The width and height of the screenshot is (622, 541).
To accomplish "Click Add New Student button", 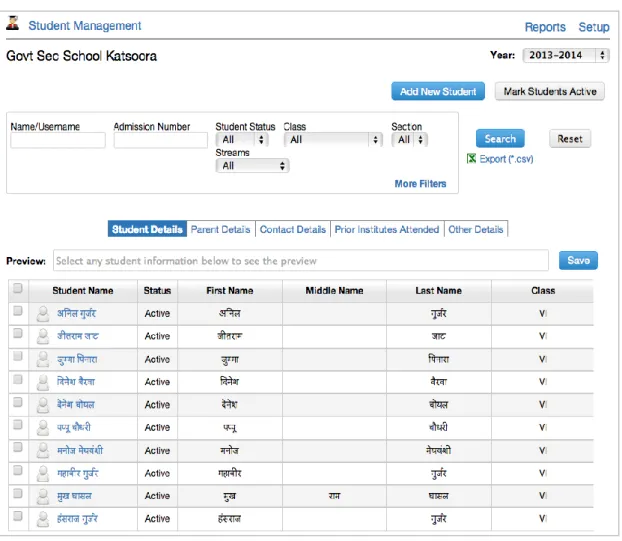I will [x=438, y=91].
